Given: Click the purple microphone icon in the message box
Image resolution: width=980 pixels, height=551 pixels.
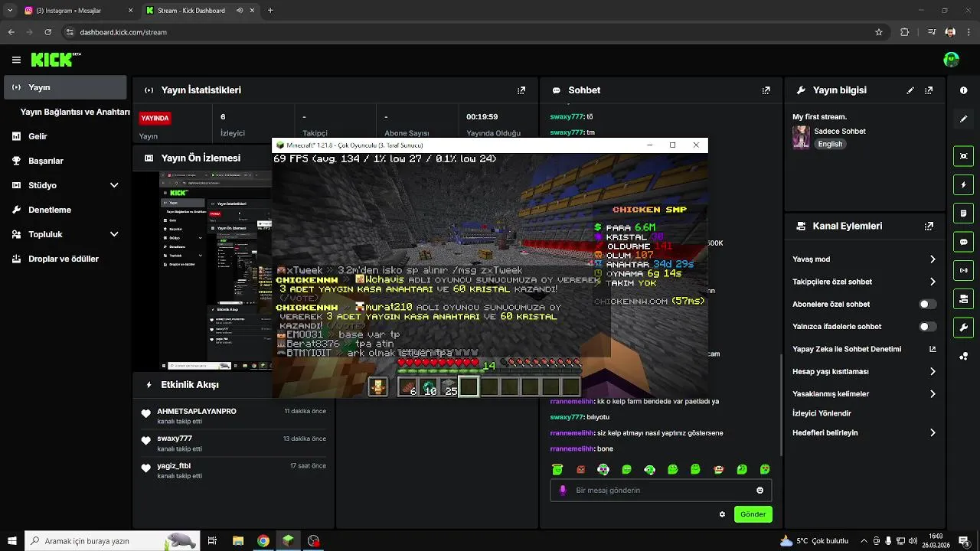Looking at the screenshot, I should pyautogui.click(x=563, y=491).
